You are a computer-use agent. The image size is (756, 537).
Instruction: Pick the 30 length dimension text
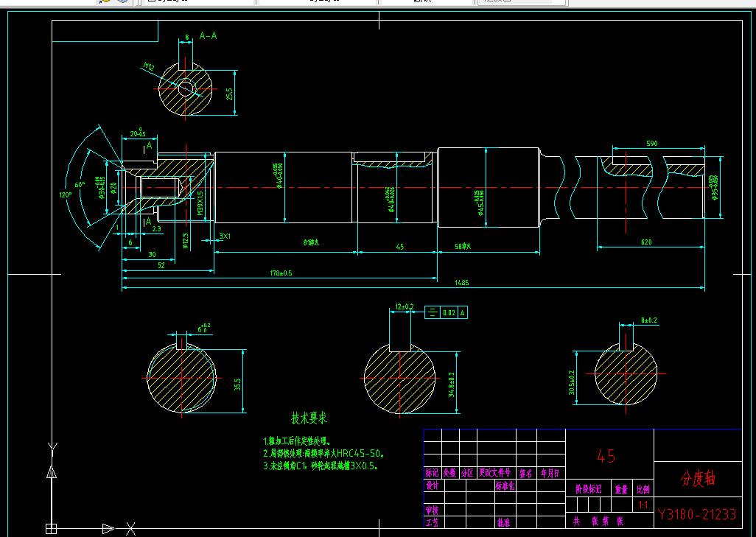coord(152,255)
